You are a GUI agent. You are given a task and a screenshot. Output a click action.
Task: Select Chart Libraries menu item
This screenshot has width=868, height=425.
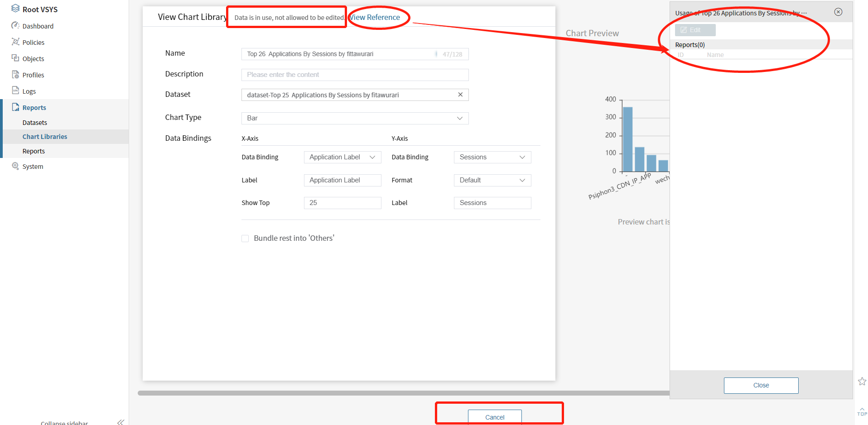click(45, 137)
